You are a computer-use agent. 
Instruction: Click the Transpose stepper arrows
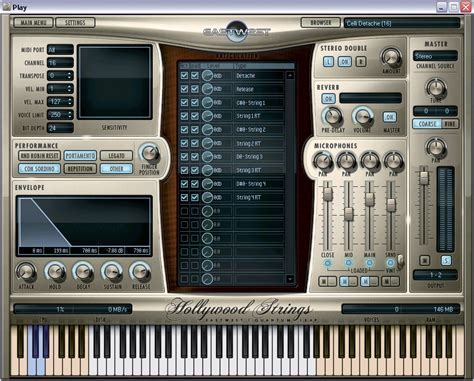tap(69, 76)
